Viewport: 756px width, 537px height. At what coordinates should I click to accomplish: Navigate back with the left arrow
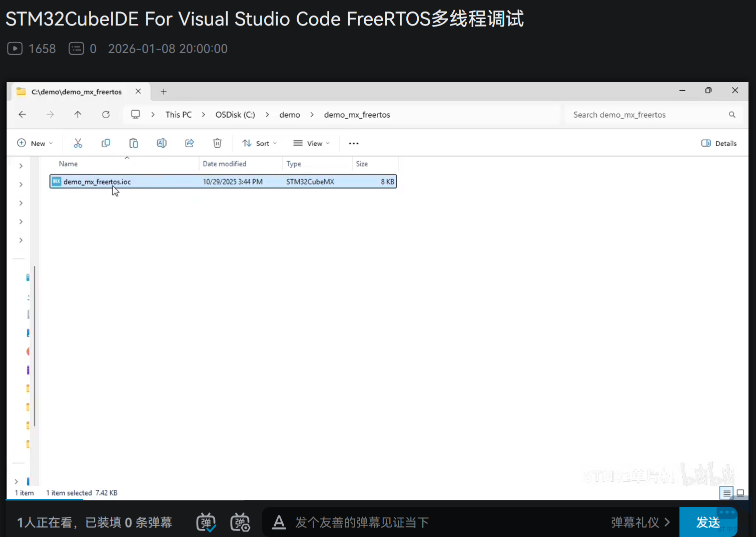23,115
